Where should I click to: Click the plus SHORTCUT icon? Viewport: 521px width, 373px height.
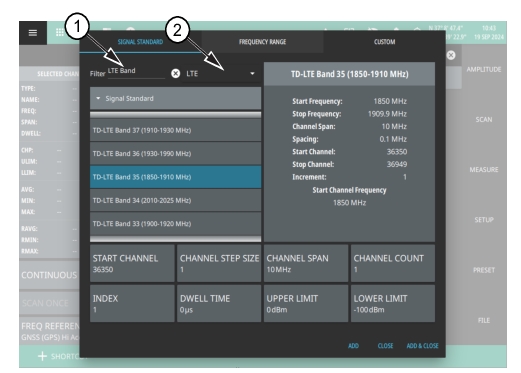tap(42, 356)
